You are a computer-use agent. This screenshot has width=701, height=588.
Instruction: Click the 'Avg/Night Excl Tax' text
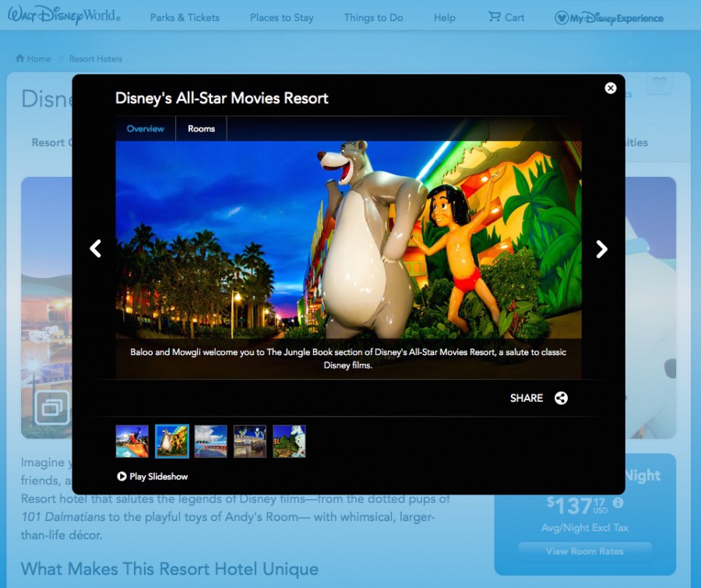585,527
